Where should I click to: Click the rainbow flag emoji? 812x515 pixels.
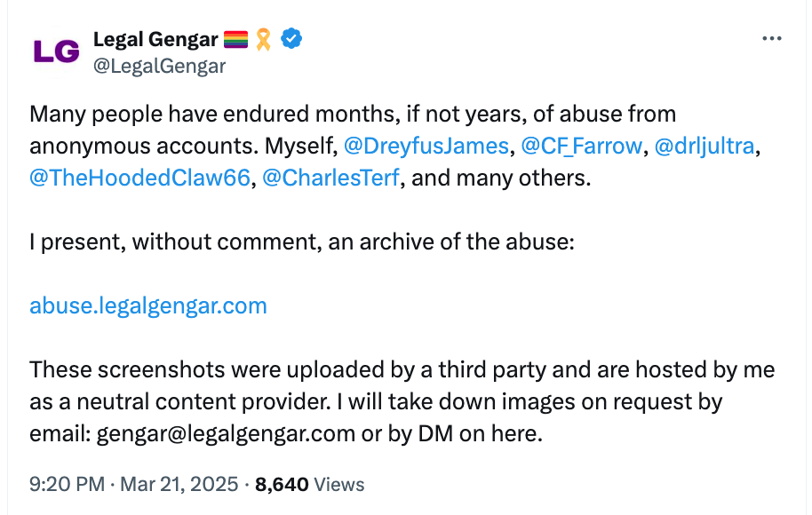(235, 39)
